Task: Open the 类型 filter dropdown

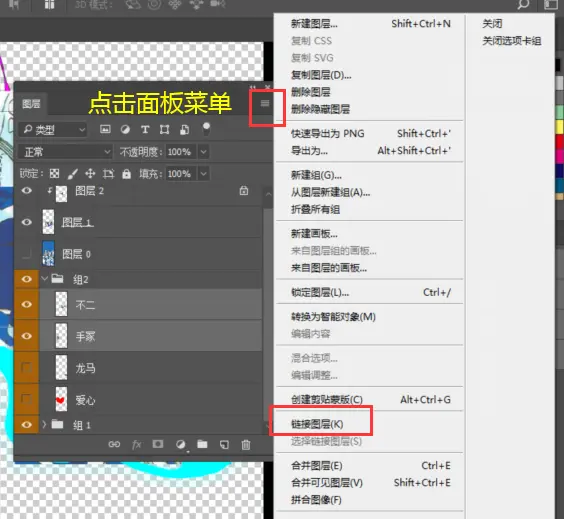Action: click(53, 130)
